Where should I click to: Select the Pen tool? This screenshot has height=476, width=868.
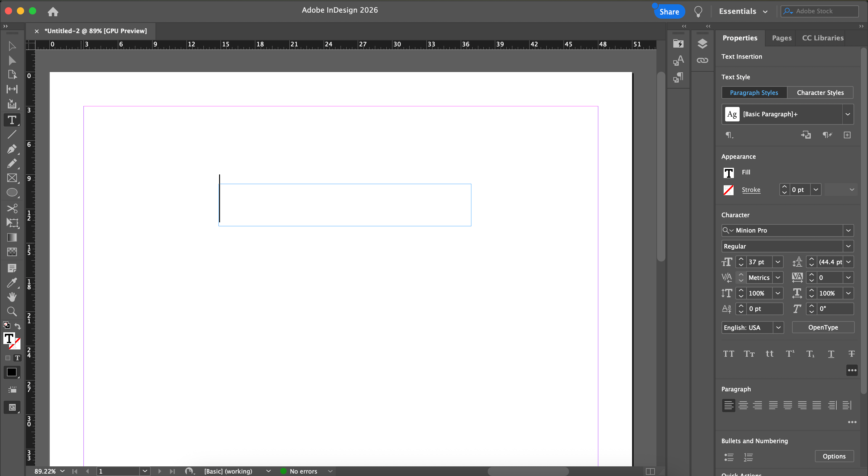coord(12,149)
